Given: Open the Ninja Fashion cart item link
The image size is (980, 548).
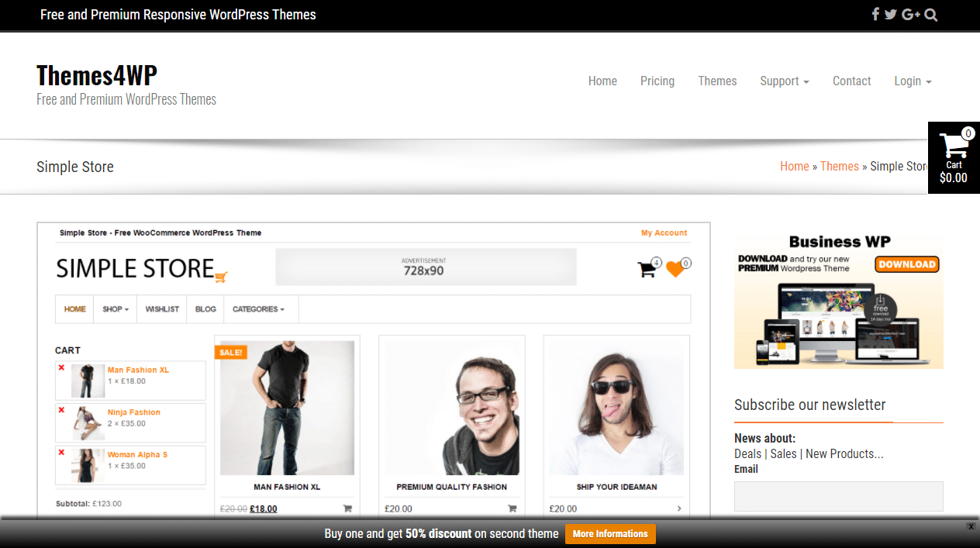Looking at the screenshot, I should tap(134, 412).
